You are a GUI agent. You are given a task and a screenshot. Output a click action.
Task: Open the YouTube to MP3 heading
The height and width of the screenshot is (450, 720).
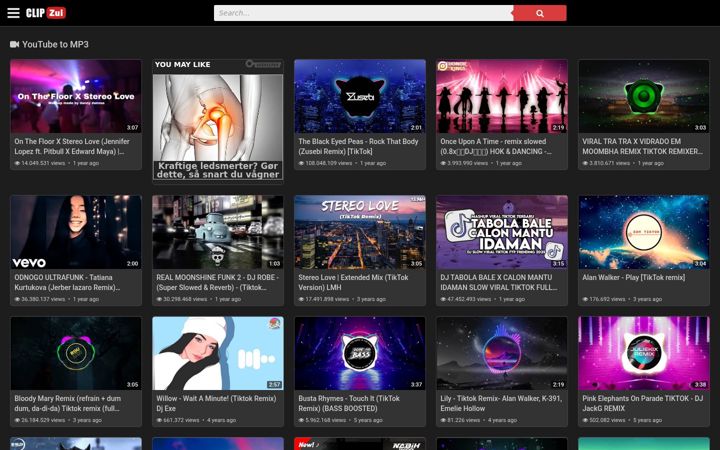coord(55,45)
